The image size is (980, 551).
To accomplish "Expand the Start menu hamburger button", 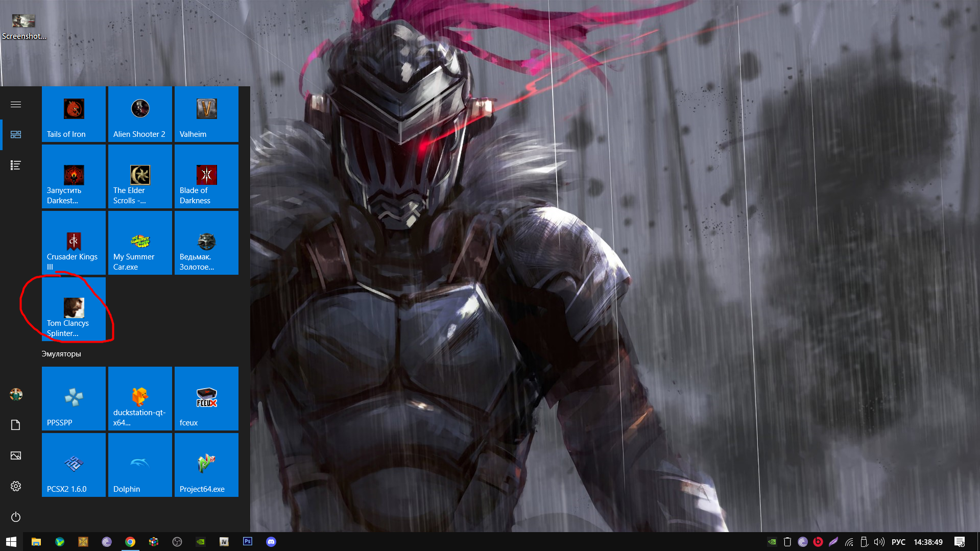I will click(16, 104).
